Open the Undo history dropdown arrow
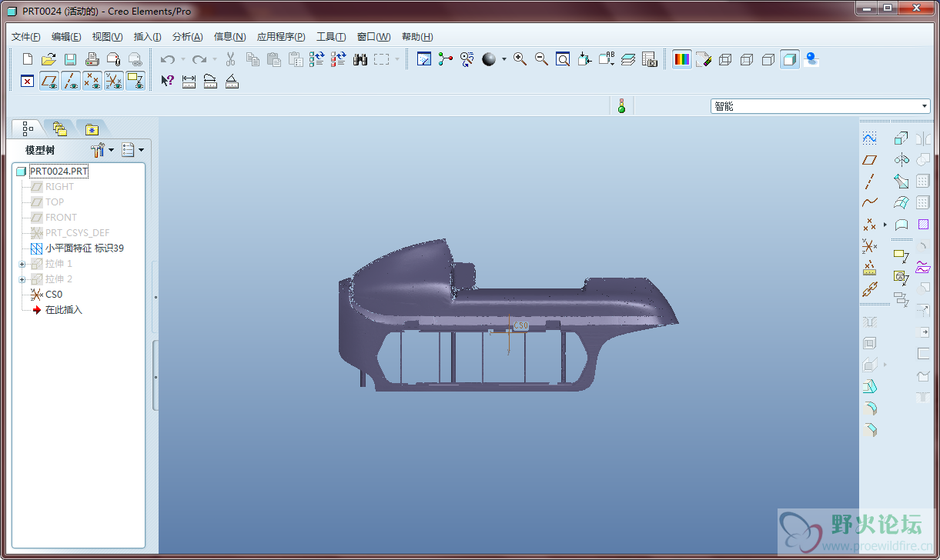Image resolution: width=940 pixels, height=560 pixels. [183, 59]
